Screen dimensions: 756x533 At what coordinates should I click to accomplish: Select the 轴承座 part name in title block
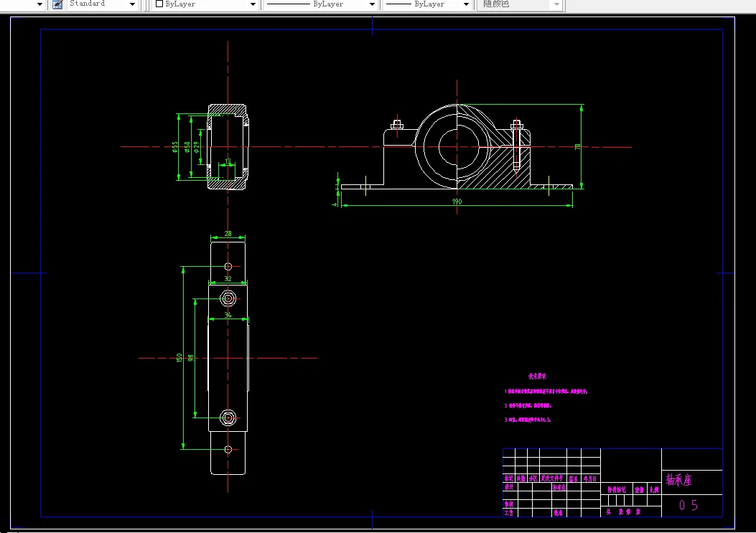click(x=678, y=480)
